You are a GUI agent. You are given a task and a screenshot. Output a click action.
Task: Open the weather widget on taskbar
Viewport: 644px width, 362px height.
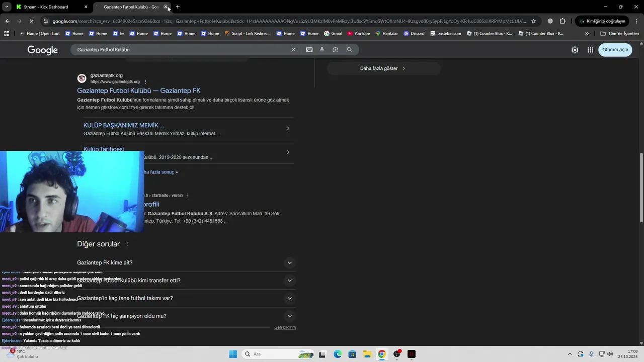point(22,354)
